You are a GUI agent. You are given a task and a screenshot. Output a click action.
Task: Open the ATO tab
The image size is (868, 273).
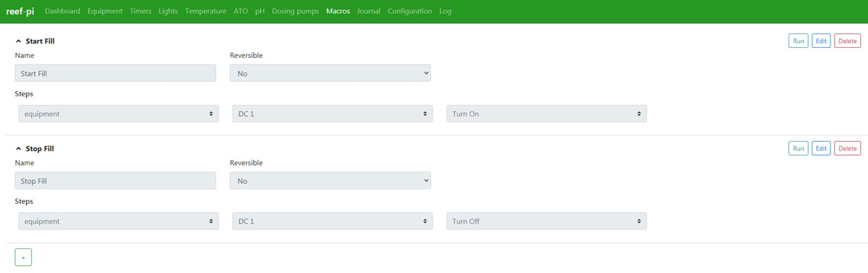click(x=241, y=12)
